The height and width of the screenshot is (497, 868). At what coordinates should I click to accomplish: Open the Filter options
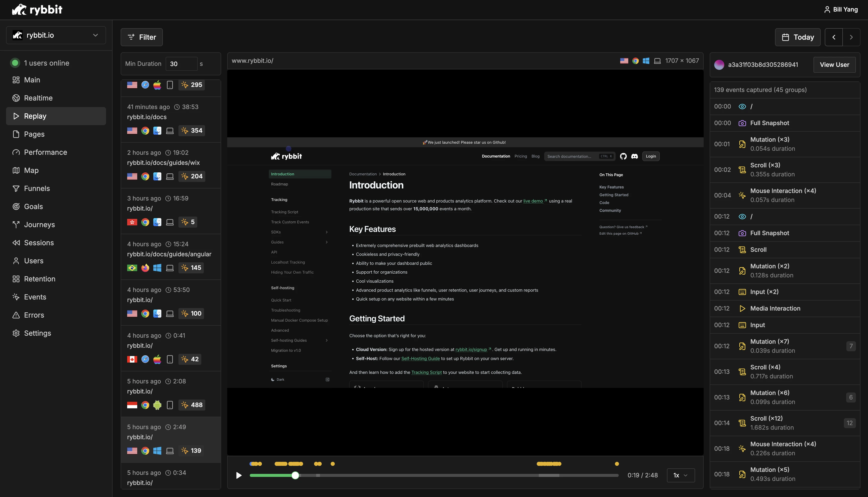142,37
